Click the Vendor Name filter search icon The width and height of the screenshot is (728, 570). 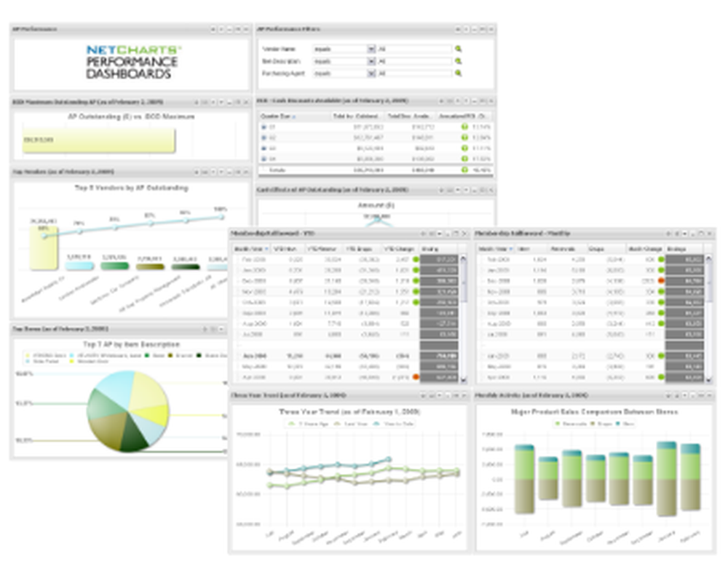(x=458, y=49)
